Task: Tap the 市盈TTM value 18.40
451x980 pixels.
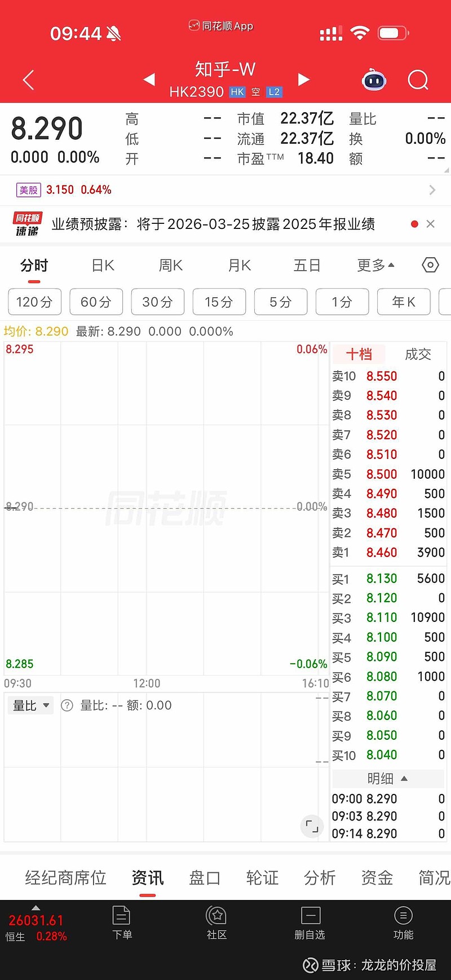Action: coord(316,158)
